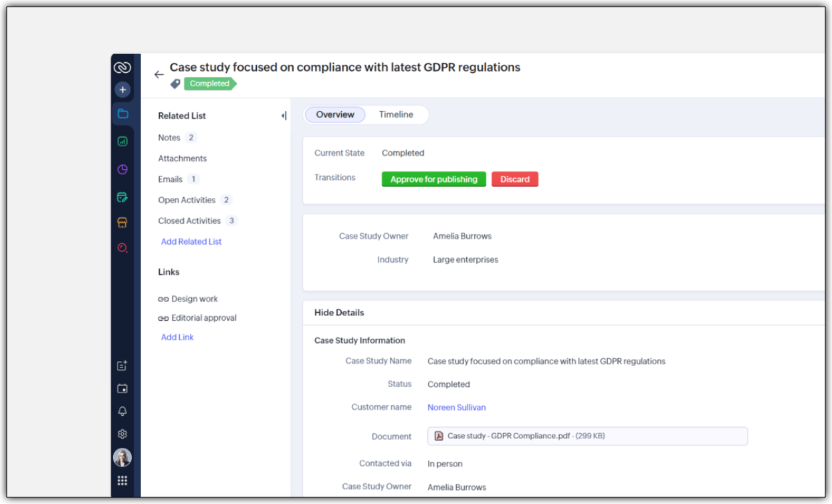Open Notes in Related List
Screen dimensions: 832x504
pyautogui.click(x=169, y=138)
